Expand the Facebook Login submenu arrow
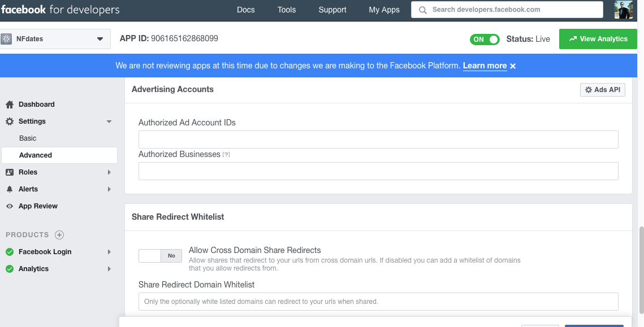 pos(109,252)
